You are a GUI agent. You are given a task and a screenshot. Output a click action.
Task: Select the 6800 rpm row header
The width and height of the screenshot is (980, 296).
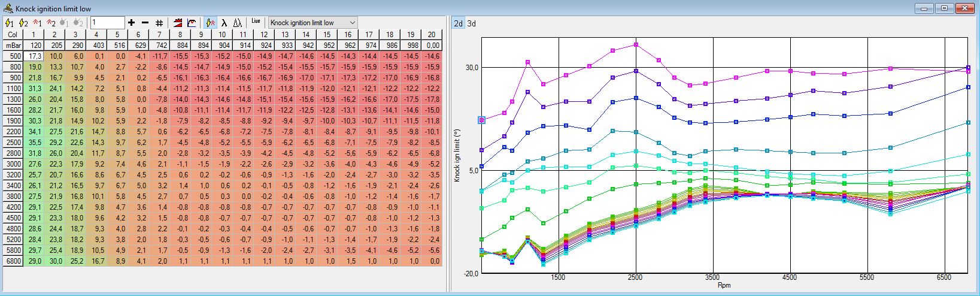(12, 261)
